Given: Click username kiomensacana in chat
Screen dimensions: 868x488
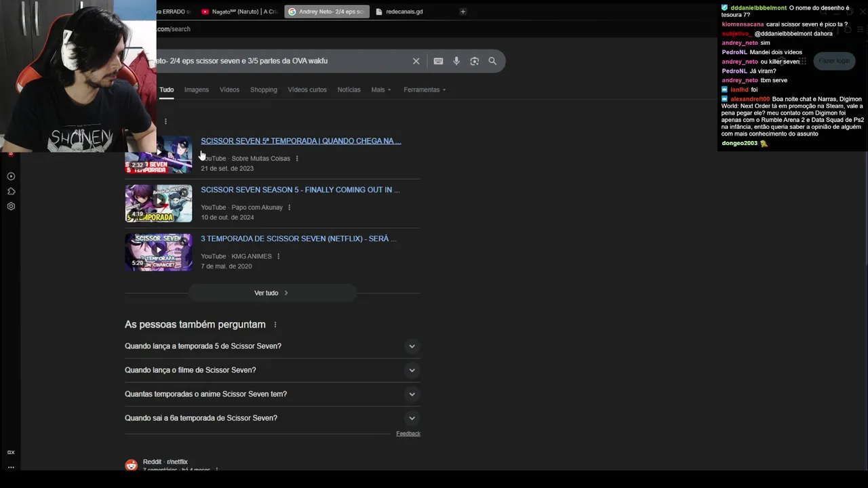Looking at the screenshot, I should pos(743,24).
